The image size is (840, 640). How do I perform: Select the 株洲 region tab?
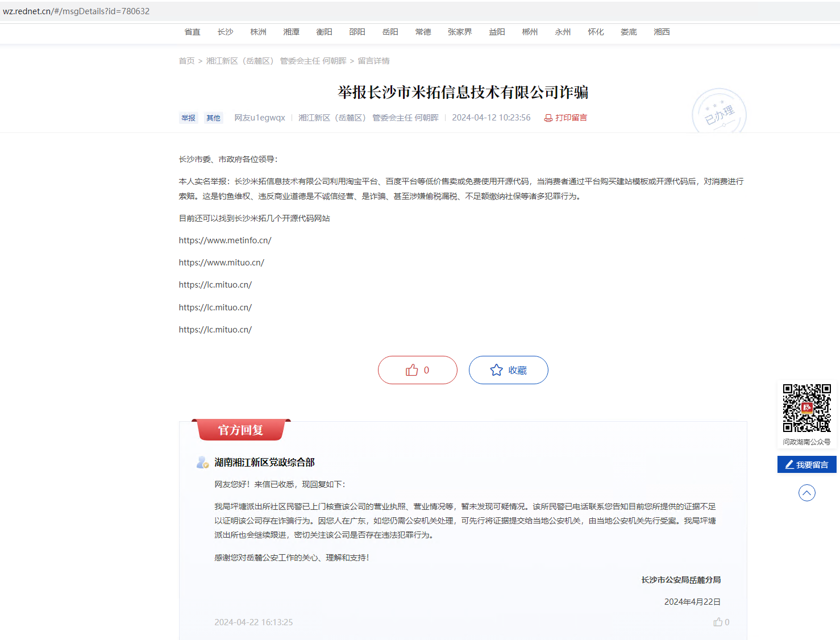pyautogui.click(x=259, y=32)
